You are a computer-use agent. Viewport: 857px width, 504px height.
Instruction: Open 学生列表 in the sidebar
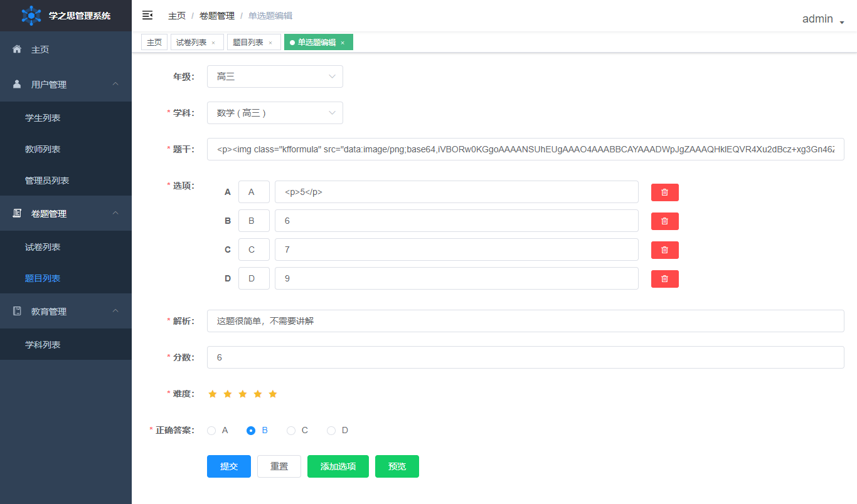click(x=43, y=118)
